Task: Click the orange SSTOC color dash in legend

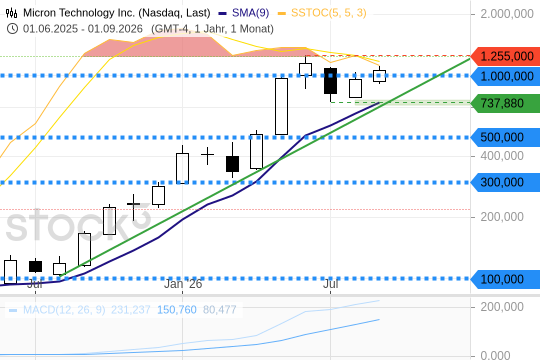Action: pos(282,14)
